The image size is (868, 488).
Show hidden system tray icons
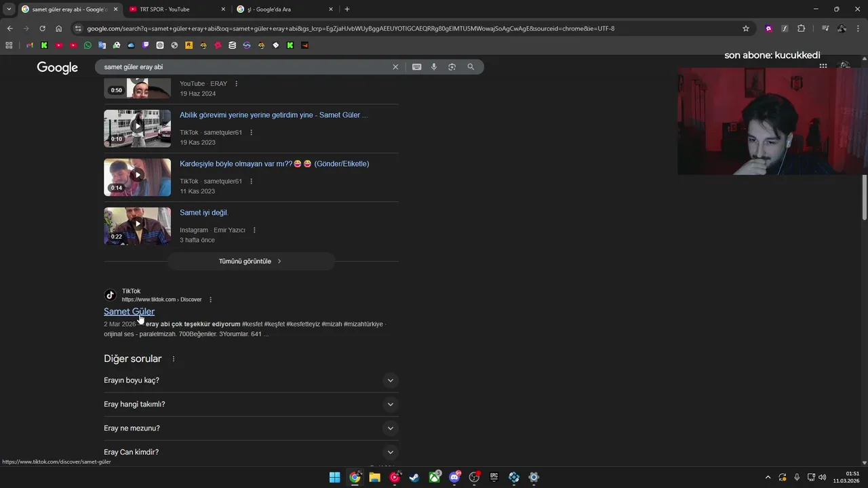point(768,477)
